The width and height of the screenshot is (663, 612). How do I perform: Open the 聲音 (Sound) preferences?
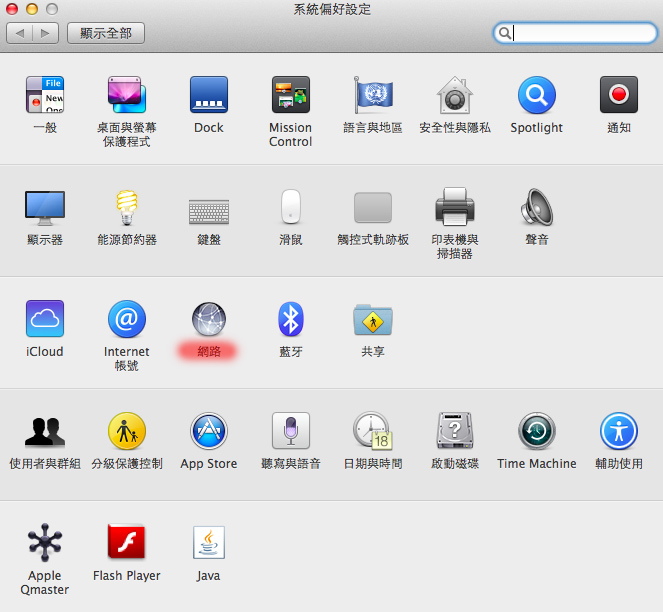coord(536,208)
